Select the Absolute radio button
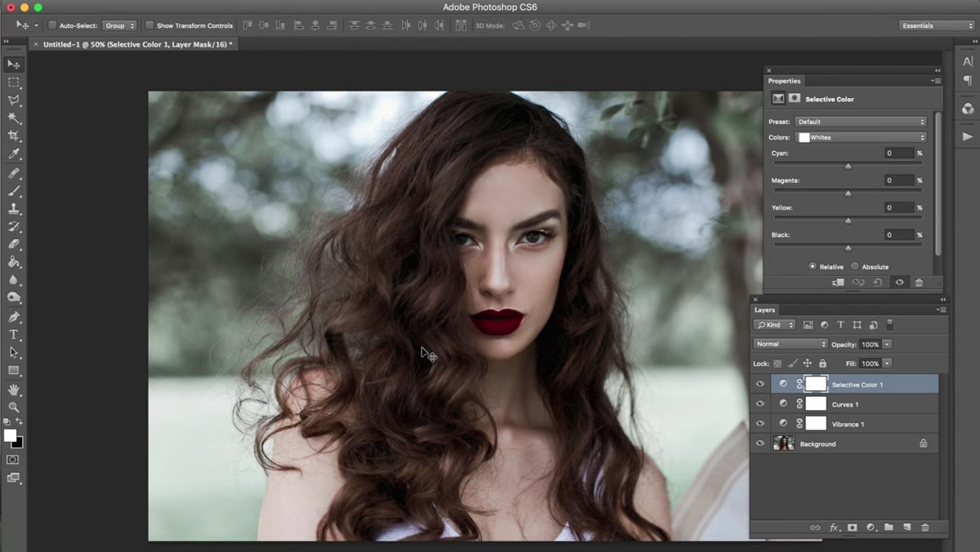 (855, 266)
